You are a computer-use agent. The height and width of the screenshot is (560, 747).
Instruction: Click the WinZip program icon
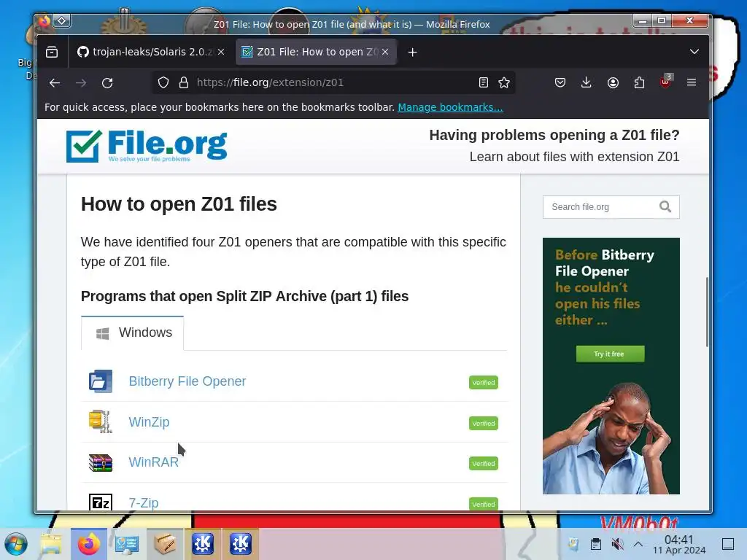coord(101,422)
